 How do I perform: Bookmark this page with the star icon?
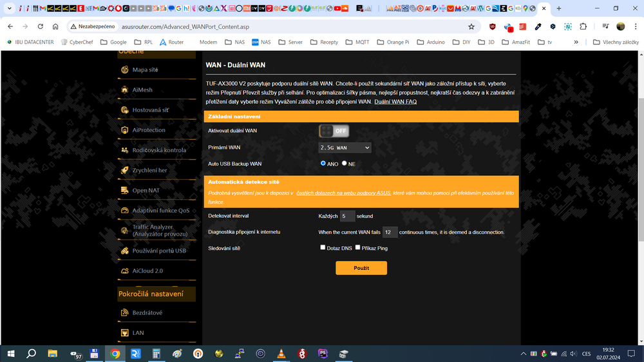pyautogui.click(x=471, y=26)
